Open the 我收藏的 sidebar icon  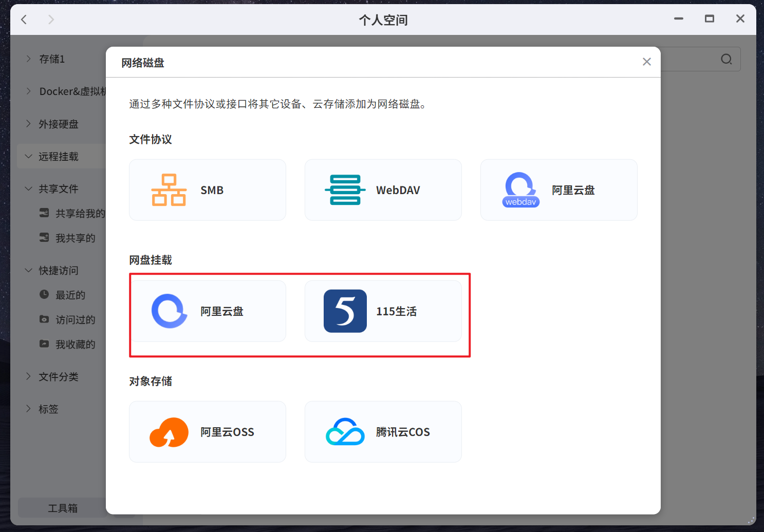pos(44,344)
